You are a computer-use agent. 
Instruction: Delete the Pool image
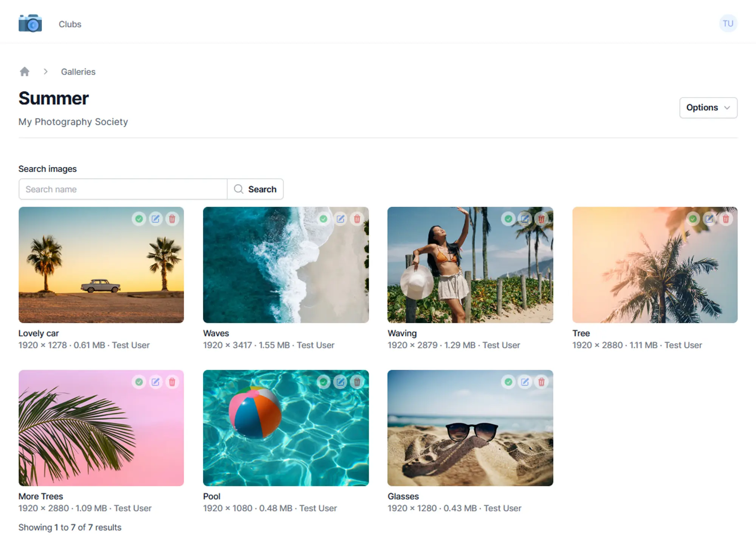tap(357, 382)
